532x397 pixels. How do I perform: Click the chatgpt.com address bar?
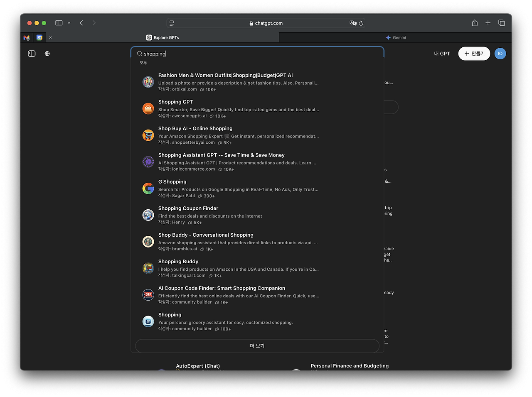(x=266, y=23)
